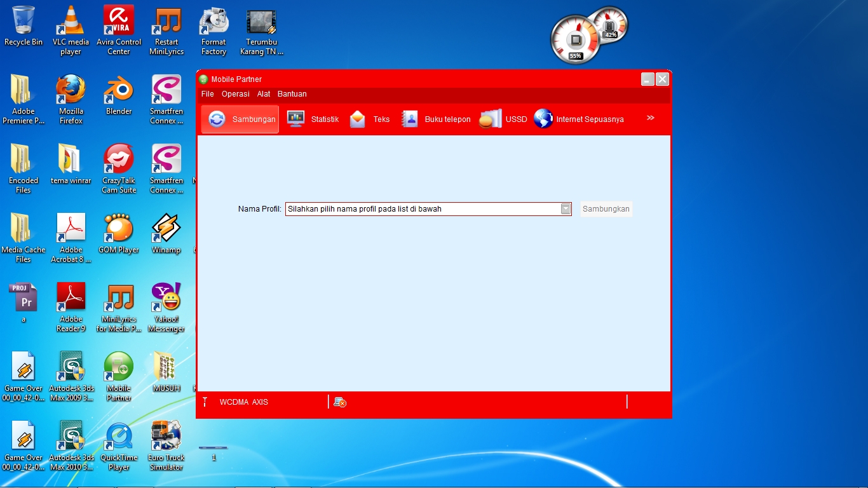Select the Restart MiniLyrics shortcut
The height and width of the screenshot is (488, 868).
pyautogui.click(x=166, y=30)
